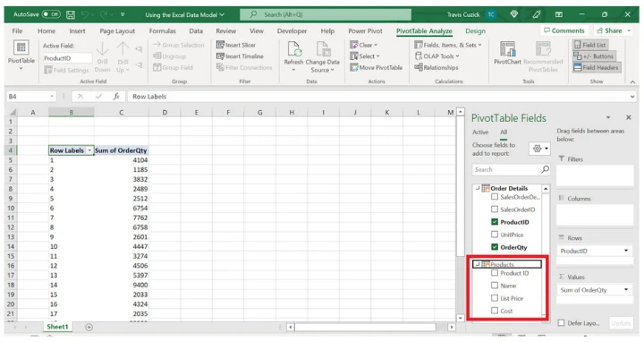Select column C header
Viewport: 644px width, 342px height.
click(x=121, y=112)
